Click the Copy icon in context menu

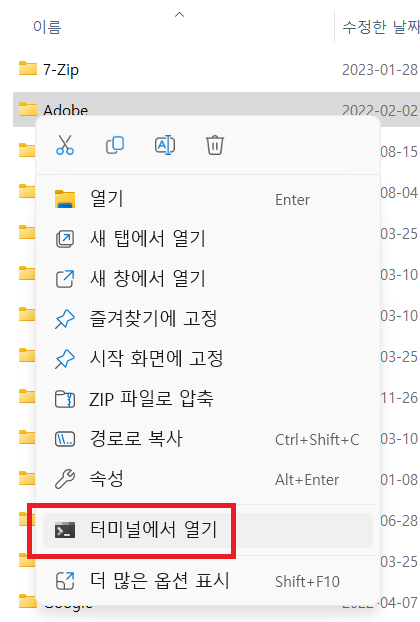coord(115,145)
